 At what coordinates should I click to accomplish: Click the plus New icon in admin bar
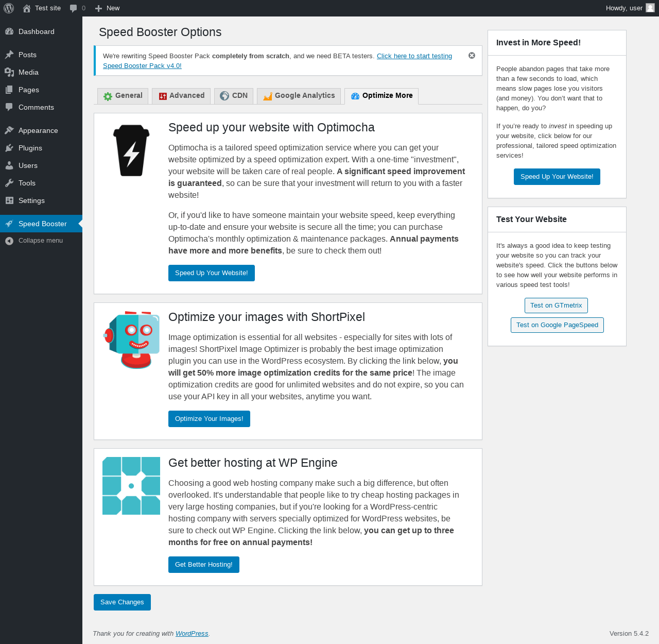[99, 8]
